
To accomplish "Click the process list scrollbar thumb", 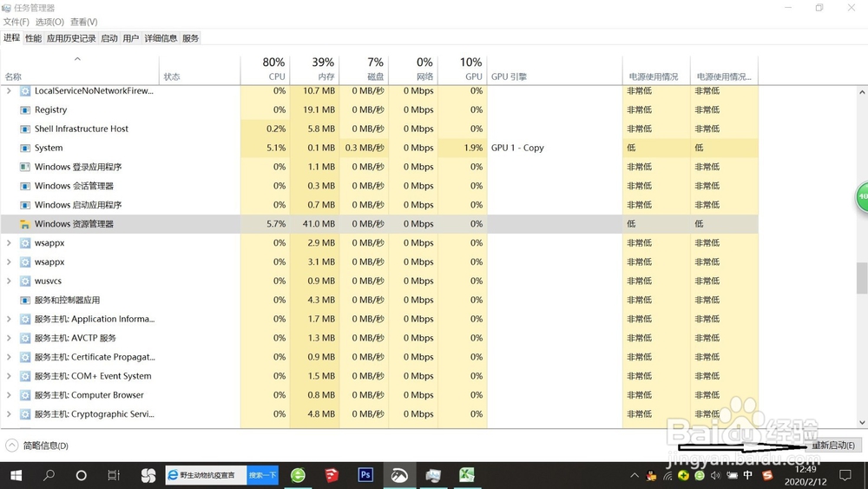I will click(862, 278).
